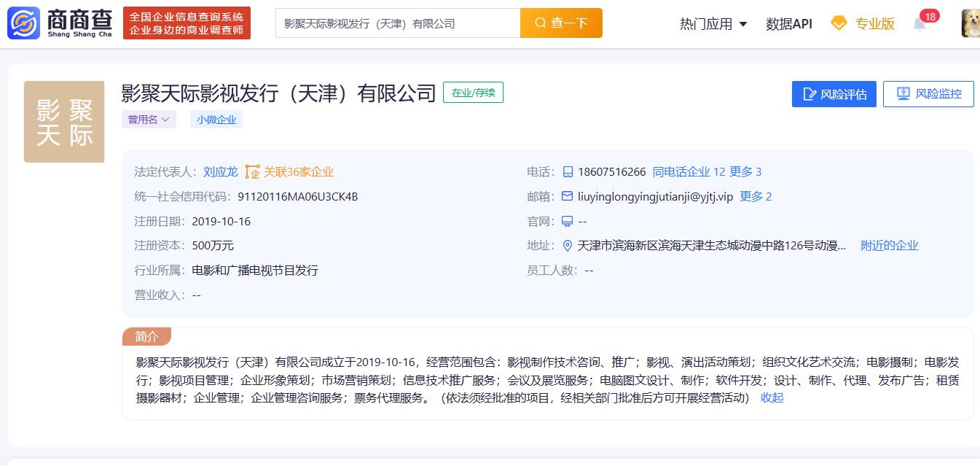Open the 专业版 menu item

pyautogui.click(x=874, y=23)
